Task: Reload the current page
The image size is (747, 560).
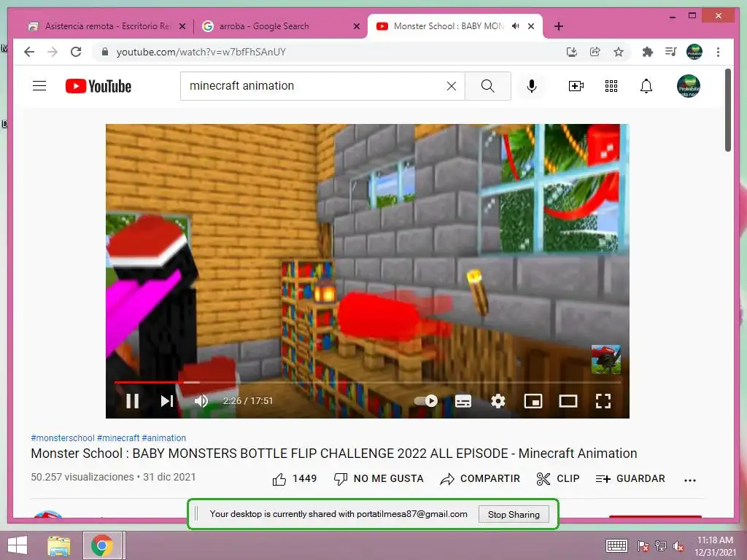Action: 76,52
